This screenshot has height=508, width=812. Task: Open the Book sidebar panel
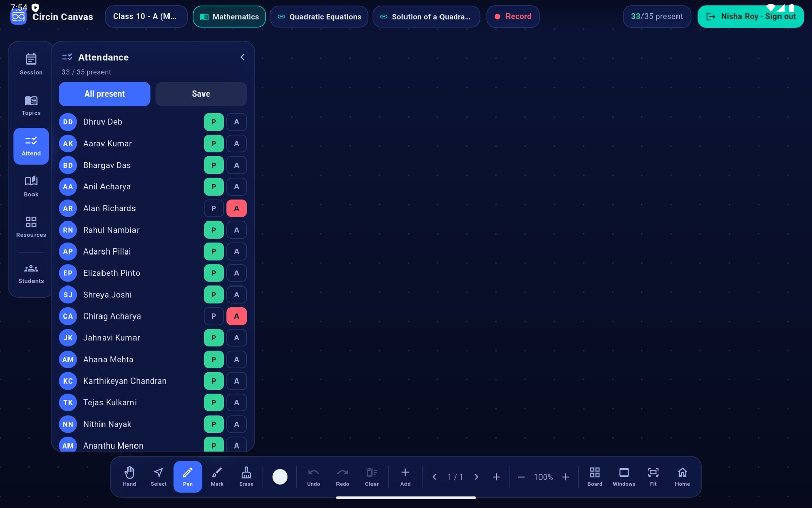coord(31,186)
